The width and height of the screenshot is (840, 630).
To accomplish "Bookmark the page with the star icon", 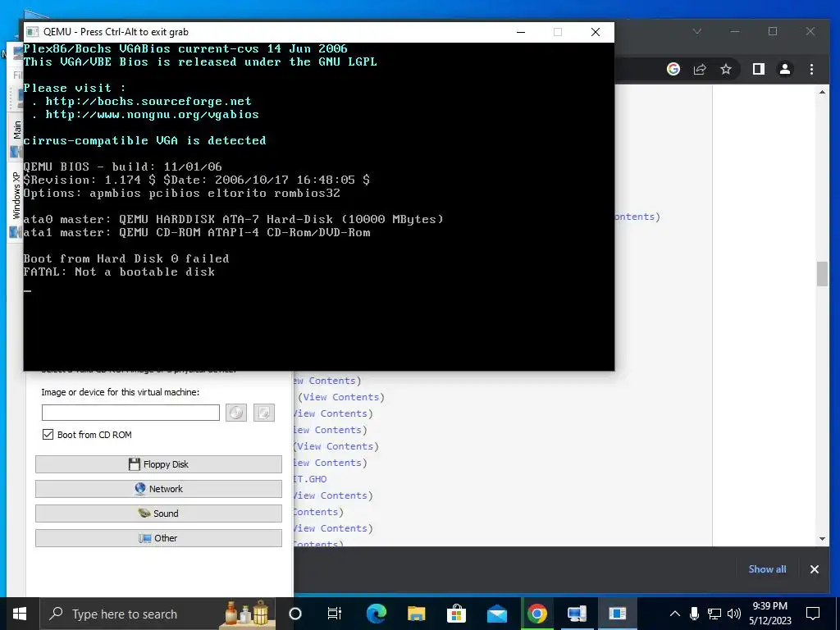I will click(x=726, y=69).
